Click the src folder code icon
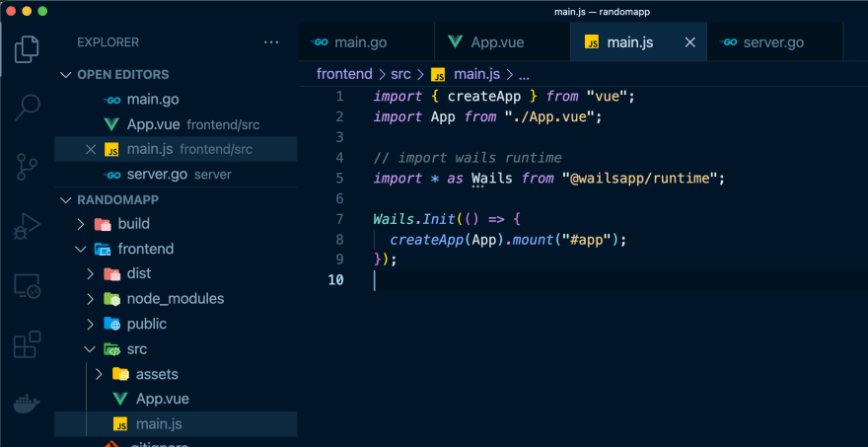This screenshot has height=447, width=868. point(111,349)
